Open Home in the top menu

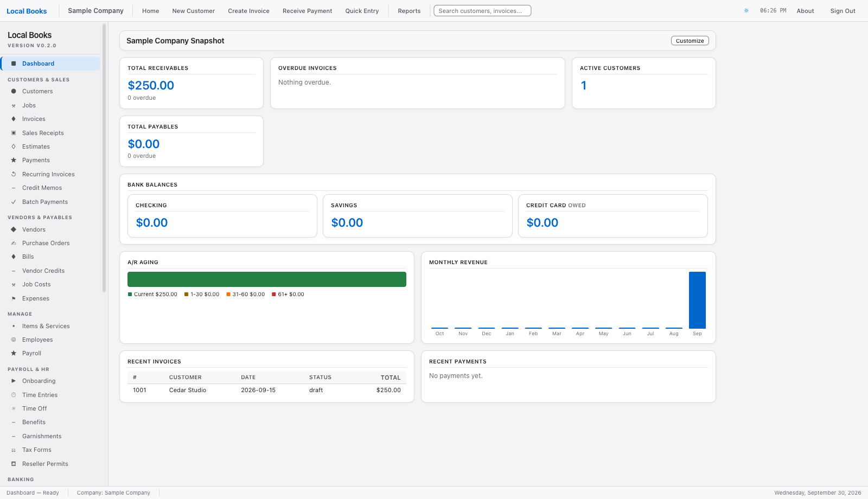pyautogui.click(x=150, y=11)
